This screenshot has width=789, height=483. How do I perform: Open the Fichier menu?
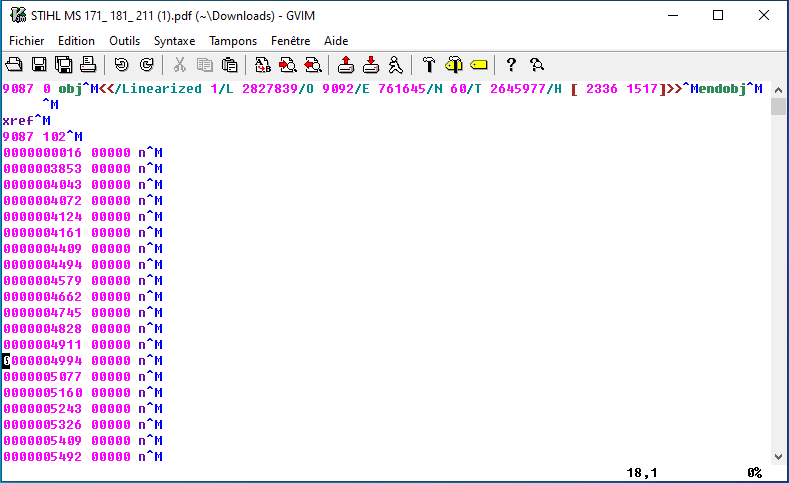click(x=27, y=41)
